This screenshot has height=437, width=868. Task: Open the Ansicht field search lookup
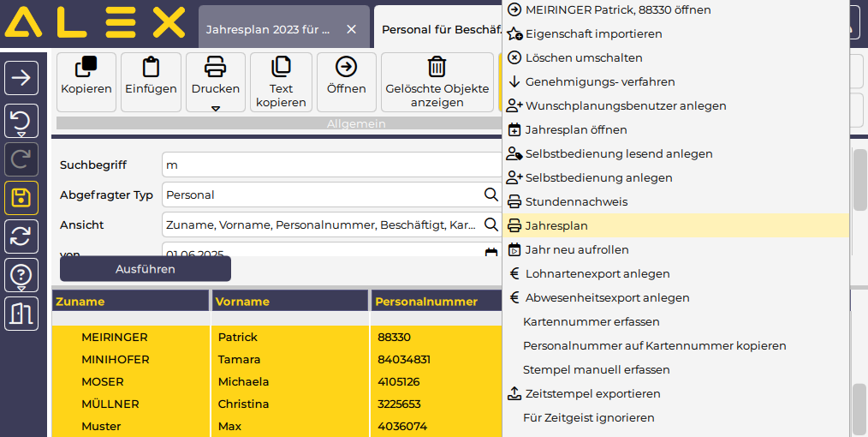[x=490, y=224]
